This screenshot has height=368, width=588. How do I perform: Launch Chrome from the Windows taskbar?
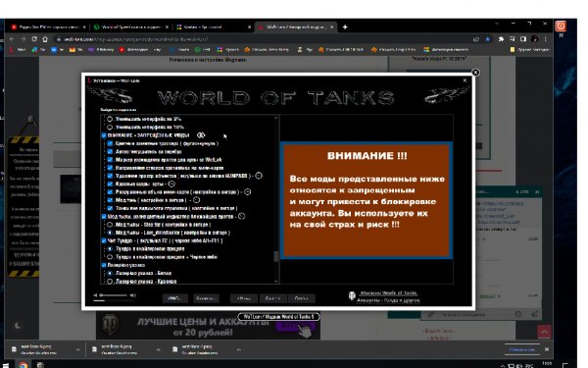click(x=24, y=365)
